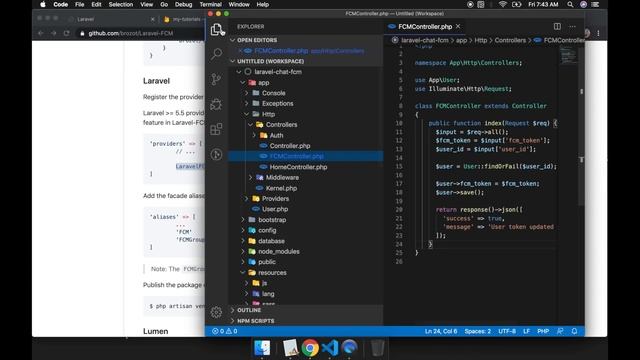Click the Chrome address bar URL
The image size is (640, 360).
[131, 33]
